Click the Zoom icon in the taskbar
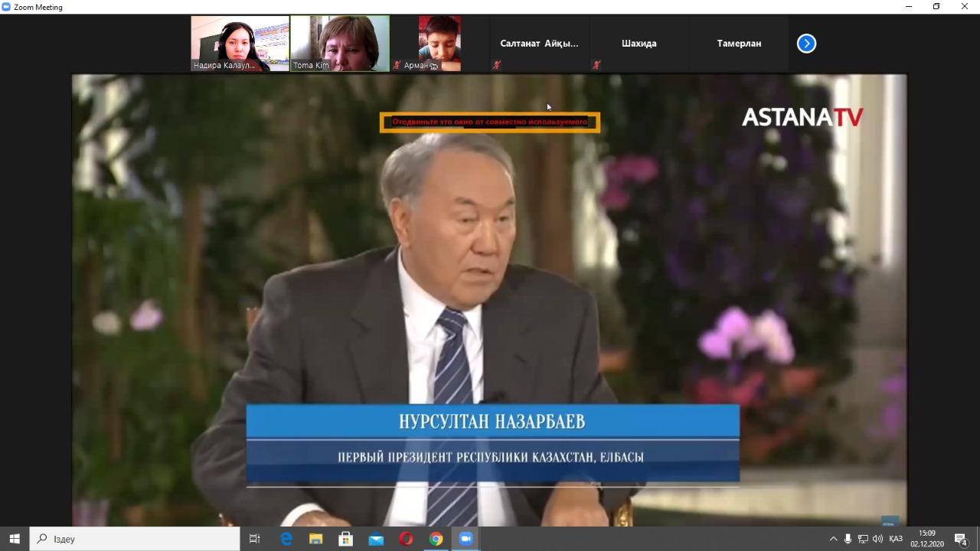The width and height of the screenshot is (980, 551). [465, 539]
